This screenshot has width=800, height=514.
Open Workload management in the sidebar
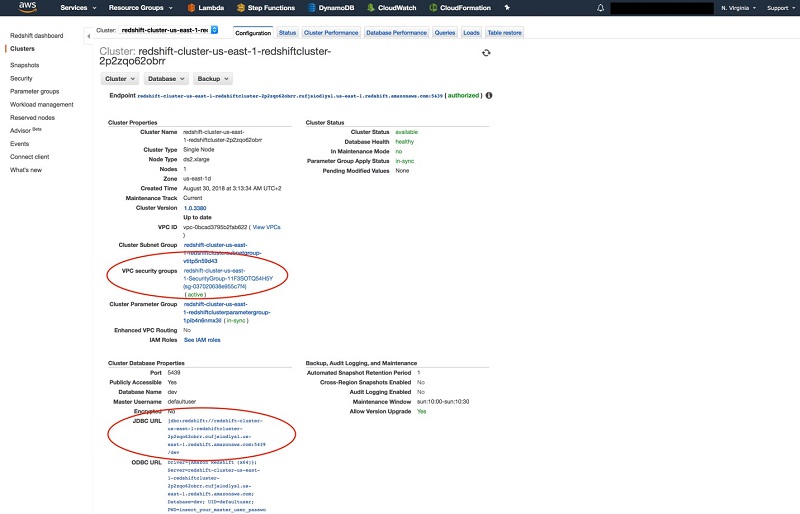click(x=42, y=105)
